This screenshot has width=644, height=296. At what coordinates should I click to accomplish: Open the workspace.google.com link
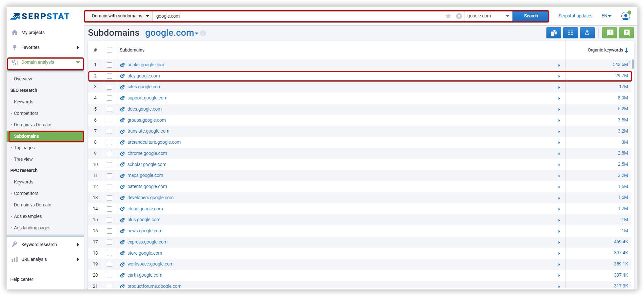pyautogui.click(x=150, y=264)
